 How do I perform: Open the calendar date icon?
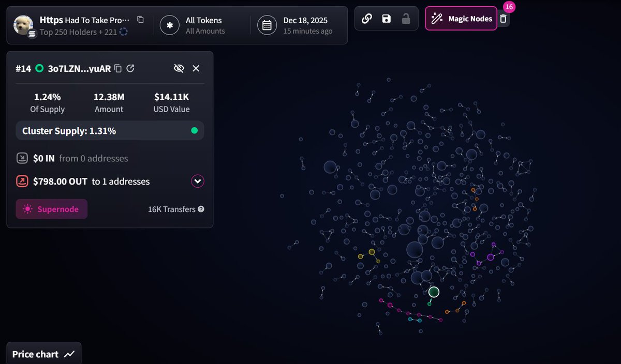(267, 25)
